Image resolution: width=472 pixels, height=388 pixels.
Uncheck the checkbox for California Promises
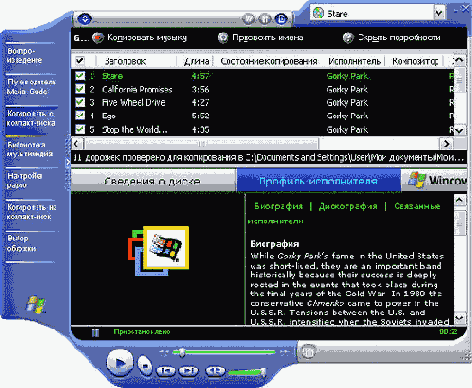(x=80, y=89)
